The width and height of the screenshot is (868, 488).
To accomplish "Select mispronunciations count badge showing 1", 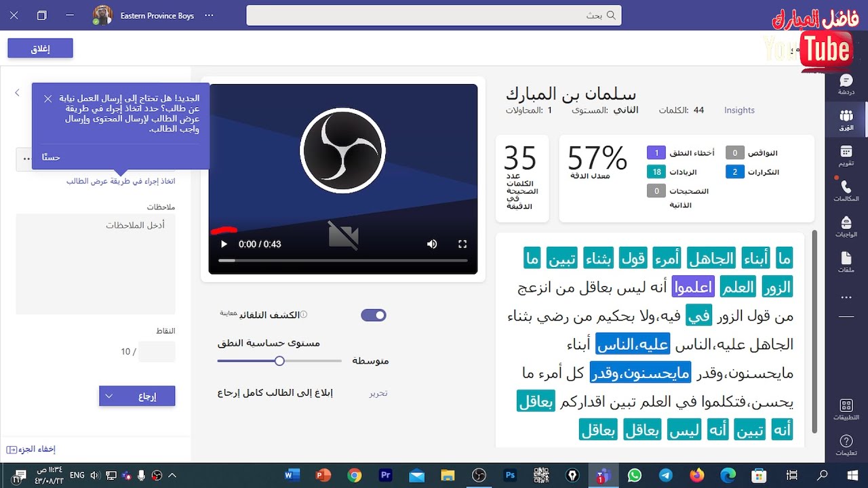I will click(656, 153).
